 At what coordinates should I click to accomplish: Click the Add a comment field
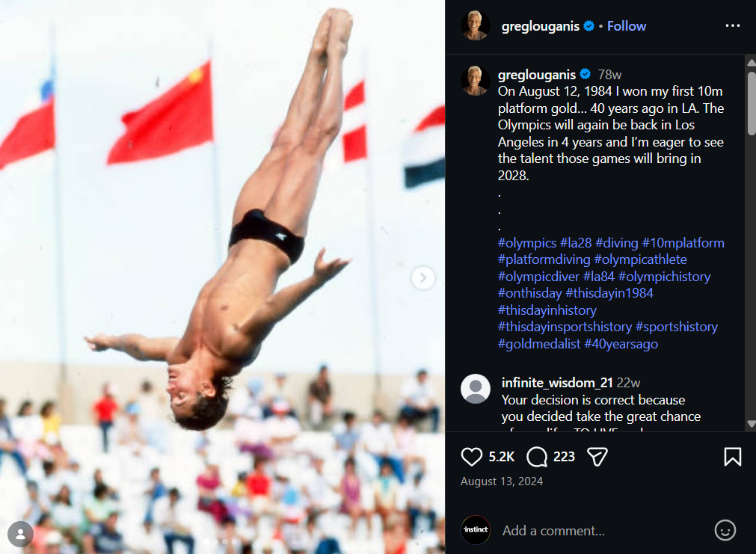coord(553,531)
